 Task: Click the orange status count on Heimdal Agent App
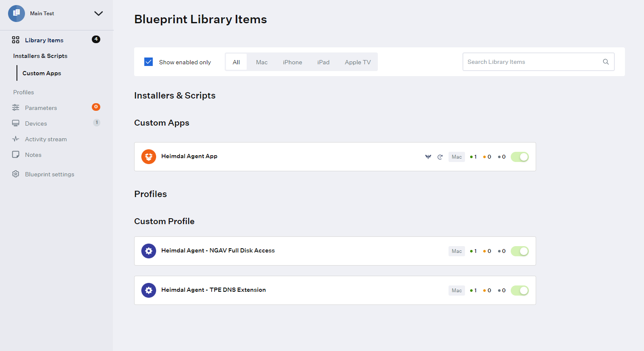point(487,157)
